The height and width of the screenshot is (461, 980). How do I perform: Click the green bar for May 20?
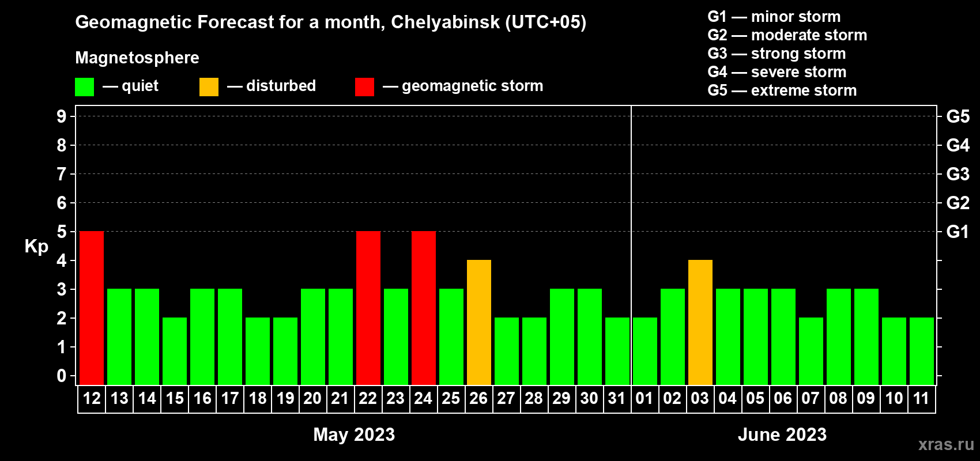313,337
